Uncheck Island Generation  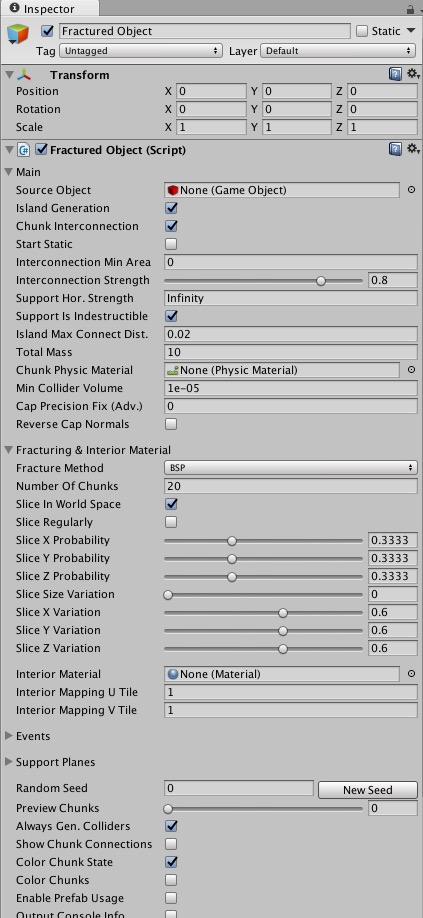click(x=171, y=208)
